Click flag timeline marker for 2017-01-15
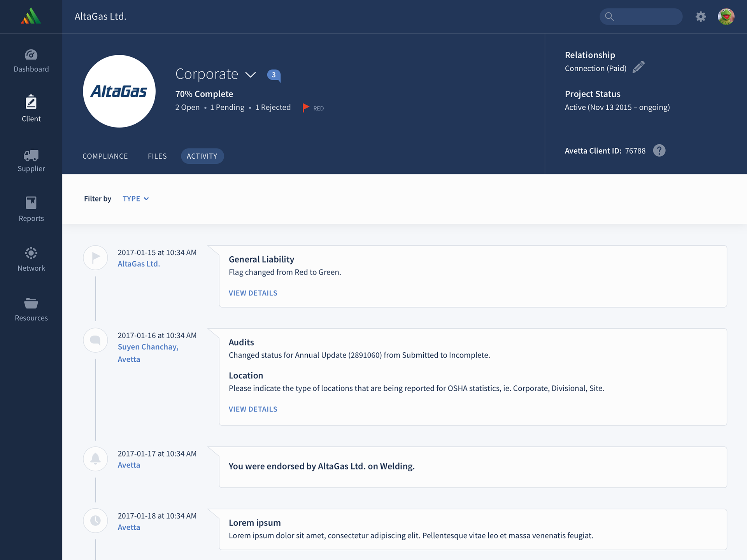Image resolution: width=747 pixels, height=560 pixels. point(95,257)
